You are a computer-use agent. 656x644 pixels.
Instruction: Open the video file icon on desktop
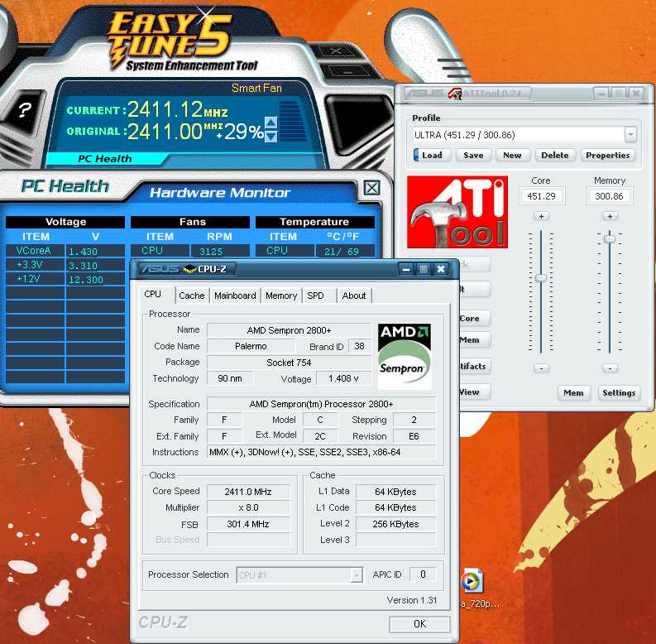(471, 581)
